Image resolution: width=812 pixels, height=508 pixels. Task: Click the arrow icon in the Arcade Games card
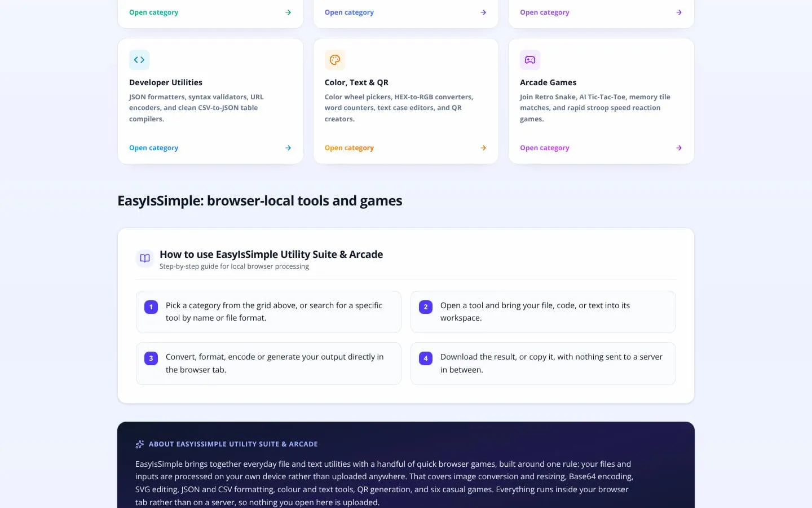click(x=679, y=148)
